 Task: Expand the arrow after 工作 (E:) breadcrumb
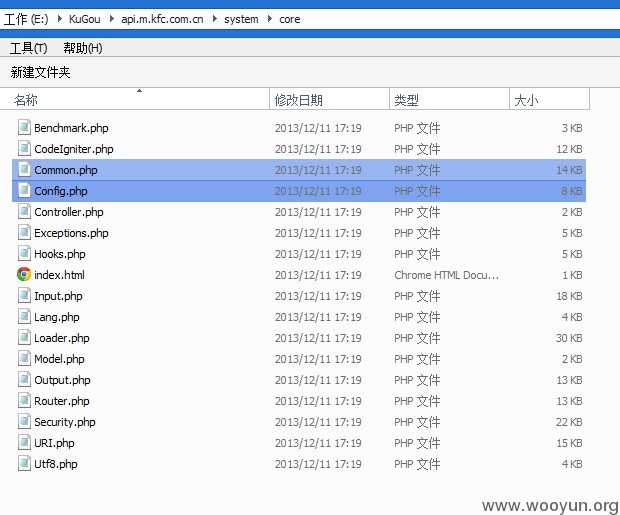click(59, 19)
